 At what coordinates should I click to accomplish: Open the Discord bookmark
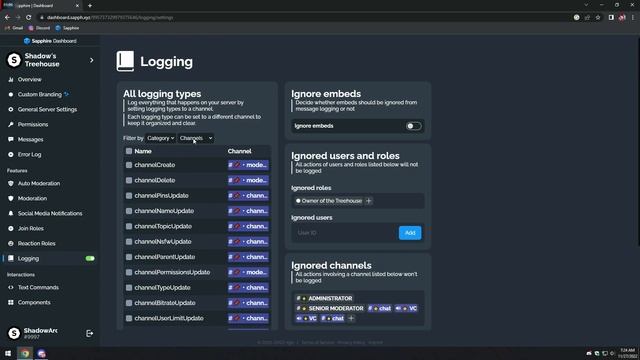tap(39, 28)
